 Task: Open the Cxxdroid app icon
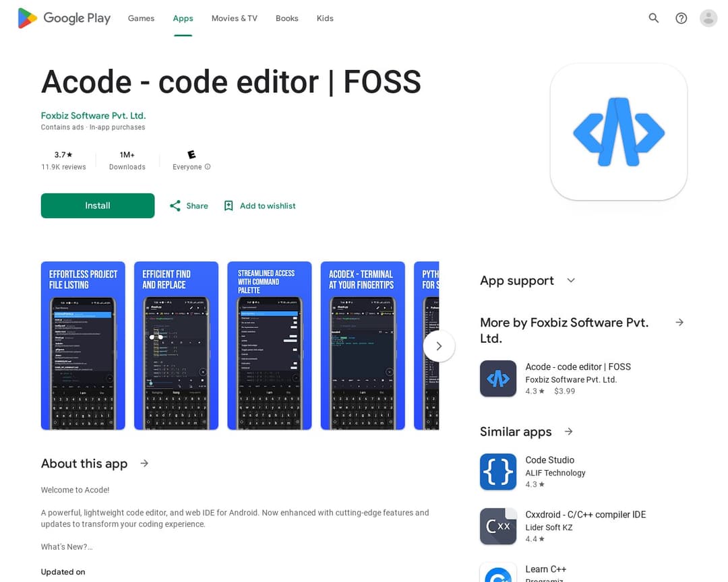(497, 526)
